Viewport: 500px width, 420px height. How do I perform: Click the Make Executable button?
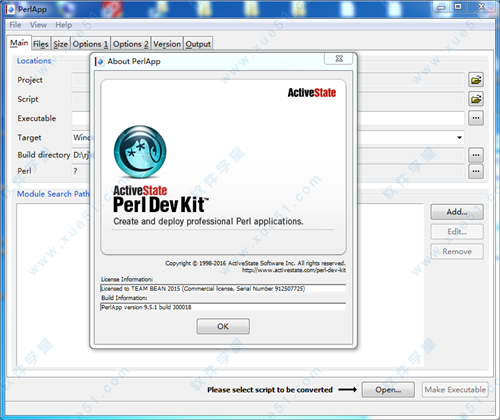455,390
